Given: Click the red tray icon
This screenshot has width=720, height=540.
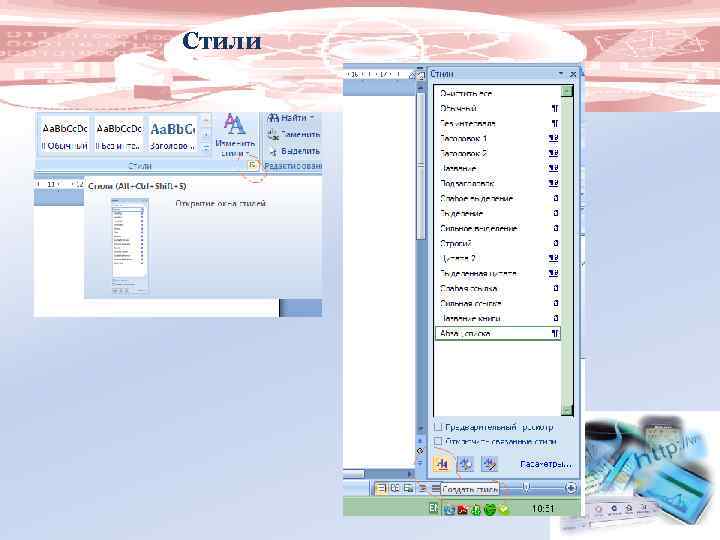Looking at the screenshot, I should coord(462,509).
